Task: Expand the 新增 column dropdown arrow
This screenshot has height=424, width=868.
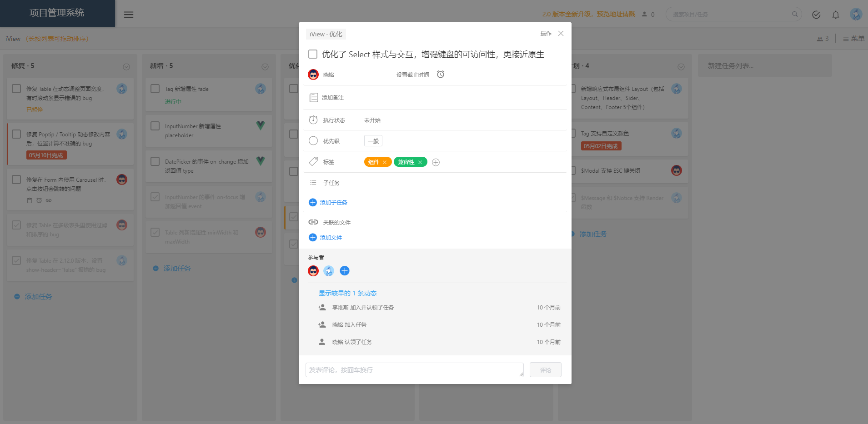Action: (265, 67)
